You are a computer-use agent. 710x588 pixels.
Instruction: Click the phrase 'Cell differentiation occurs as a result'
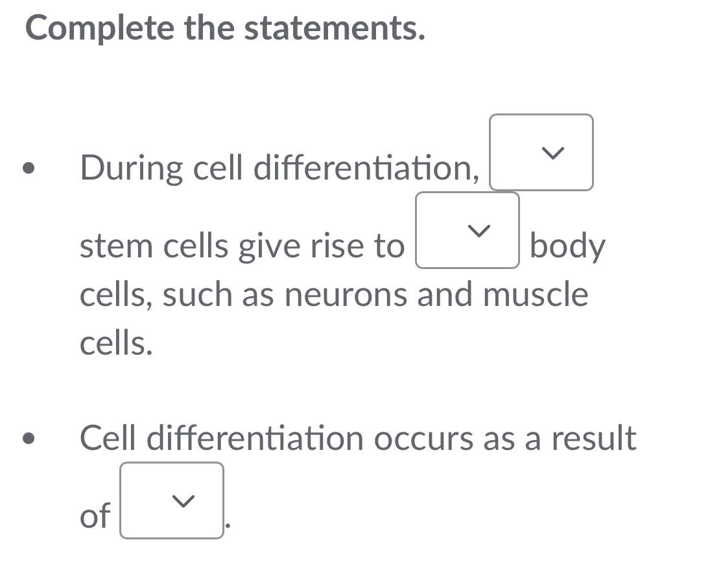pyautogui.click(x=359, y=438)
